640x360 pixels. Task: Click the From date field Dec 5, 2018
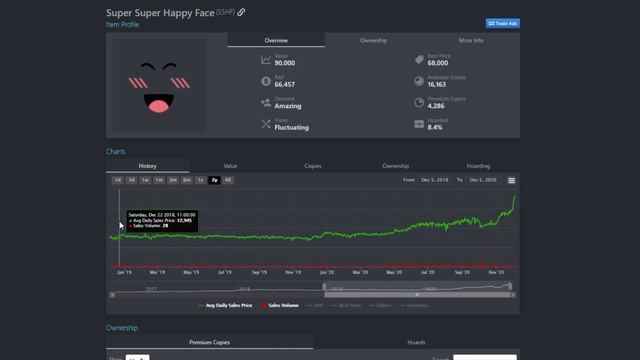(x=434, y=180)
